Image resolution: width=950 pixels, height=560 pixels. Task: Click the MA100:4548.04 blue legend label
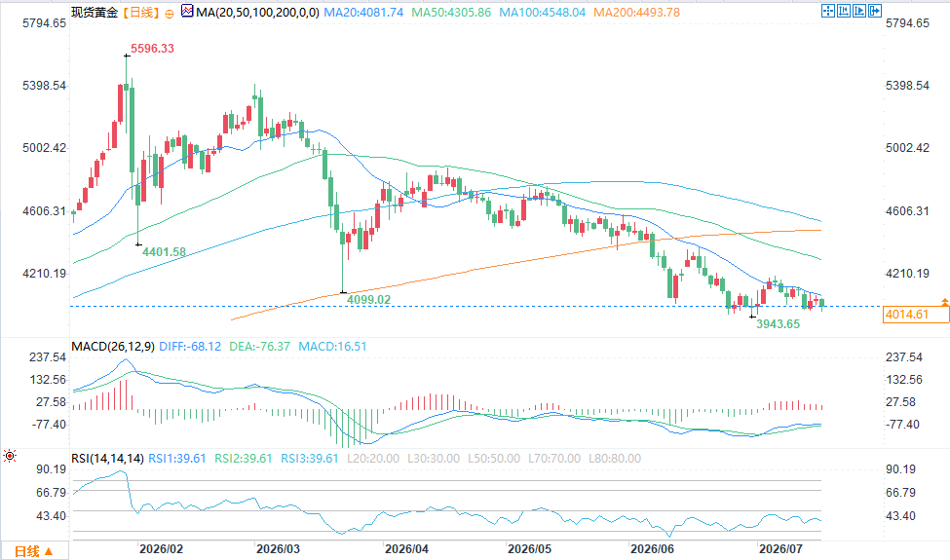tap(543, 12)
